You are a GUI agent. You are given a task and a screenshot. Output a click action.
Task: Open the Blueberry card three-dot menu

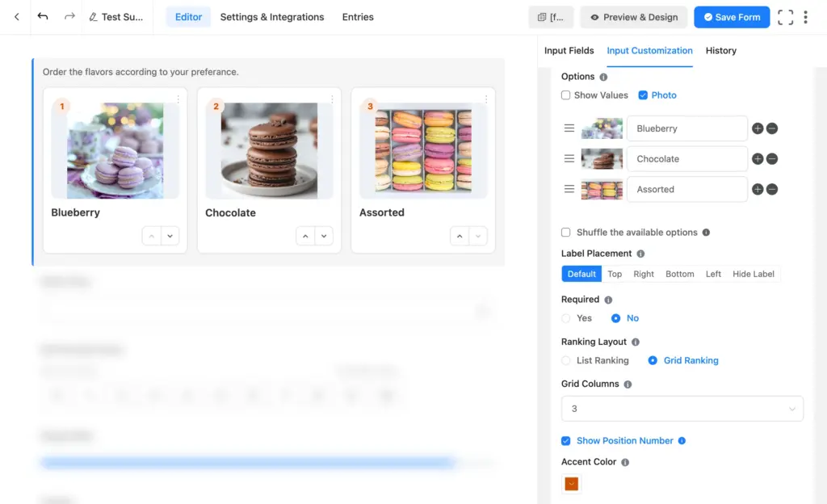coord(178,99)
